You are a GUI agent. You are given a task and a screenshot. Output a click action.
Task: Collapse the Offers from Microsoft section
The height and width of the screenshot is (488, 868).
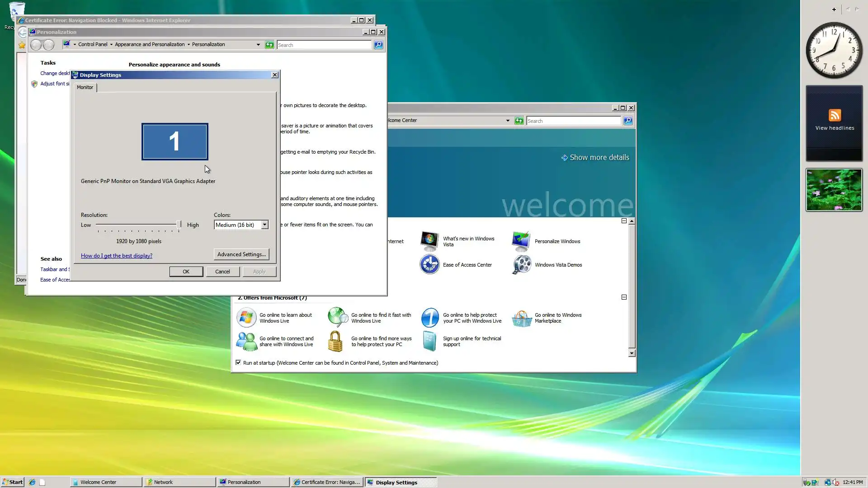[x=624, y=297]
